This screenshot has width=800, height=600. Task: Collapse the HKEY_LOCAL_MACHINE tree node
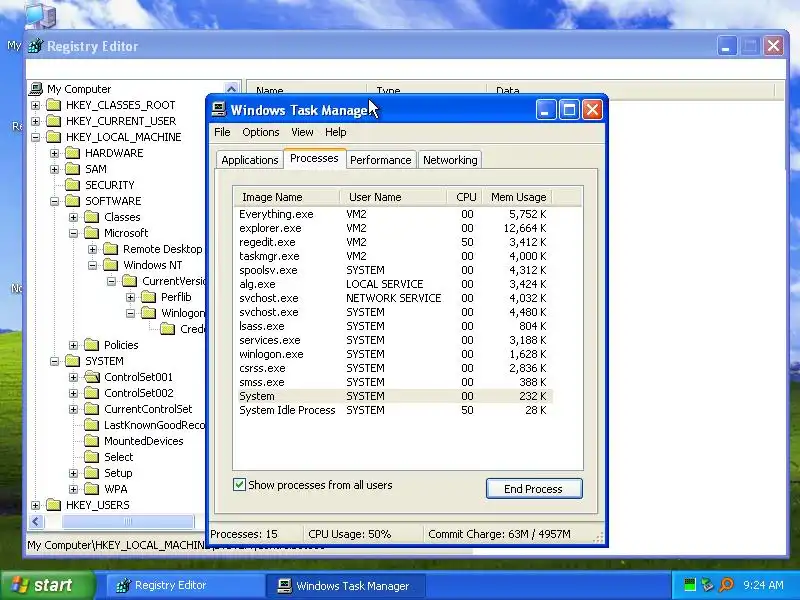pos(35,137)
